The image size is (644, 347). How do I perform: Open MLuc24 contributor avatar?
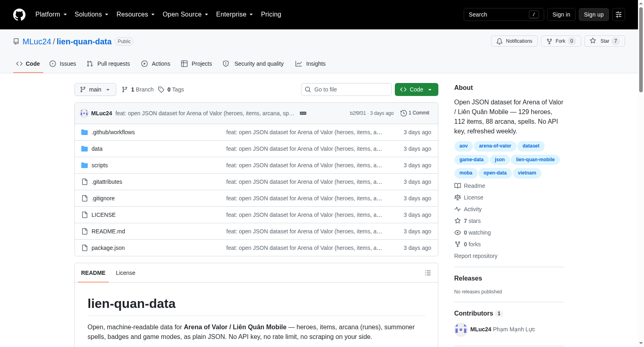click(461, 329)
